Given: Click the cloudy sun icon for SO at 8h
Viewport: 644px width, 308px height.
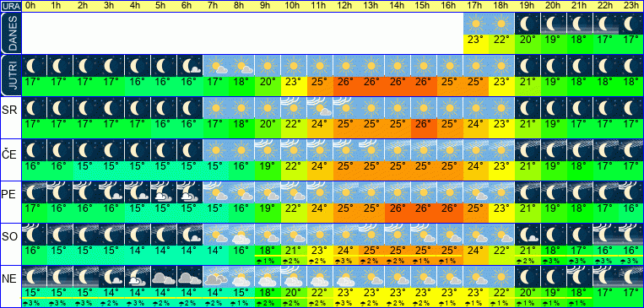Looking at the screenshot, I should tap(241, 235).
